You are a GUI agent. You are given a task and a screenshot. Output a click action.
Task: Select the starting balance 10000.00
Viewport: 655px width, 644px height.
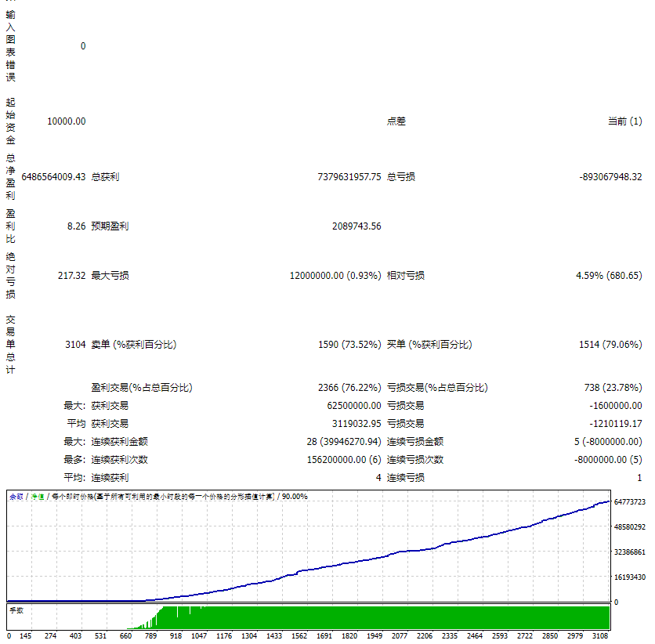pos(67,121)
